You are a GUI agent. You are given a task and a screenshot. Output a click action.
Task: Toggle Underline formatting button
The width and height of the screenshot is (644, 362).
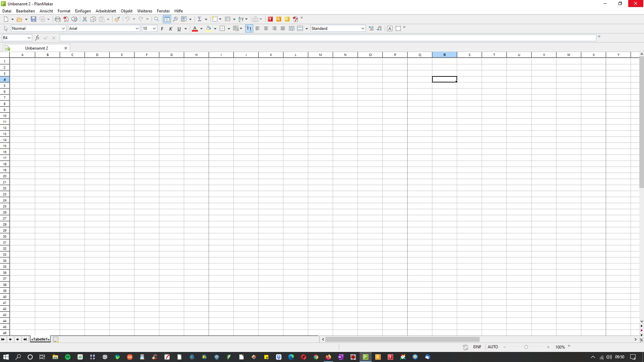point(179,28)
